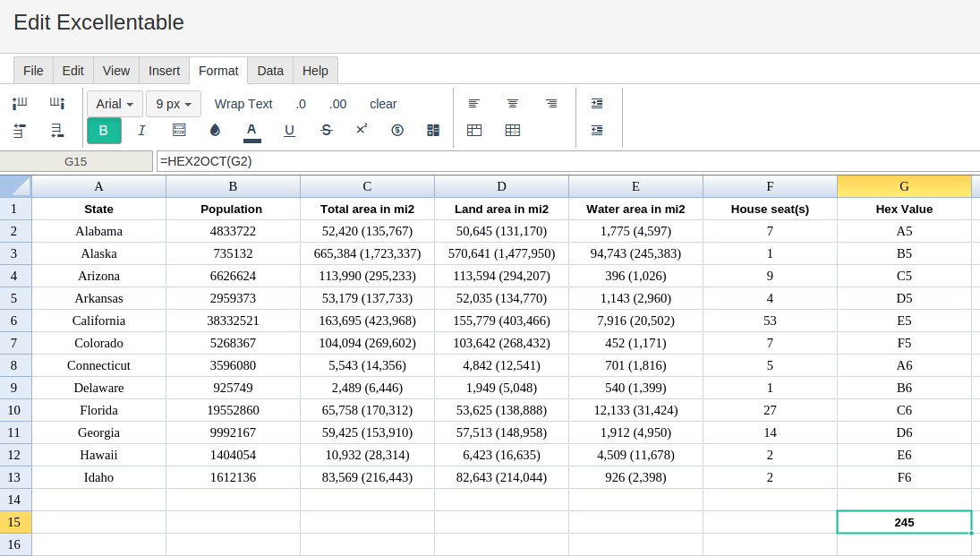Apply strikethrough to cell text
The width and height of the screenshot is (980, 556).
326,131
